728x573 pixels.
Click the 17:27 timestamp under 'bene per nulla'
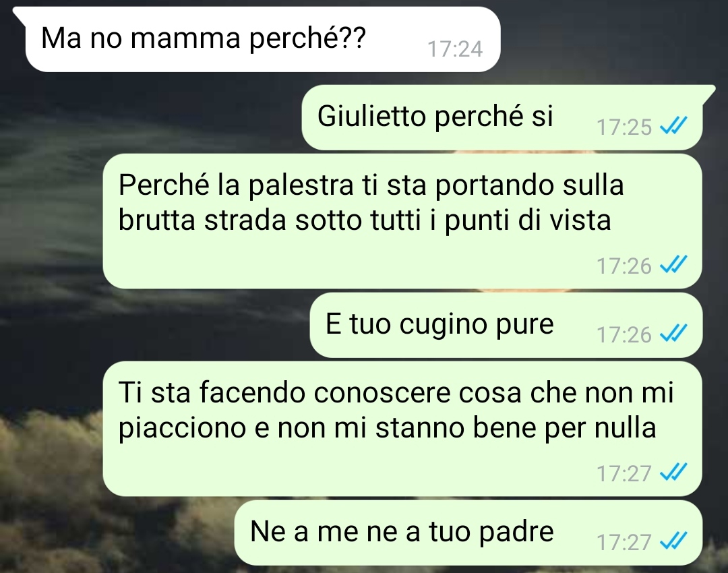coord(624,474)
